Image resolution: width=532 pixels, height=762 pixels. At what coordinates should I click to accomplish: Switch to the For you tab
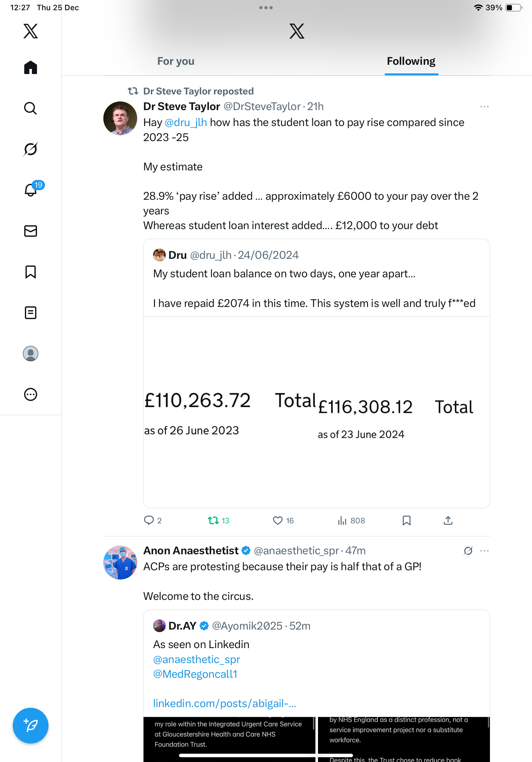[176, 61]
